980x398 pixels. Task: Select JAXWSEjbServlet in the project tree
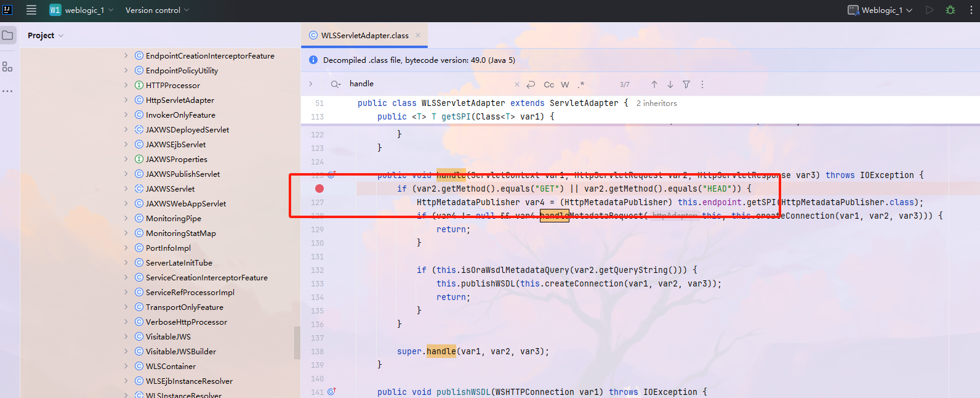pos(175,144)
